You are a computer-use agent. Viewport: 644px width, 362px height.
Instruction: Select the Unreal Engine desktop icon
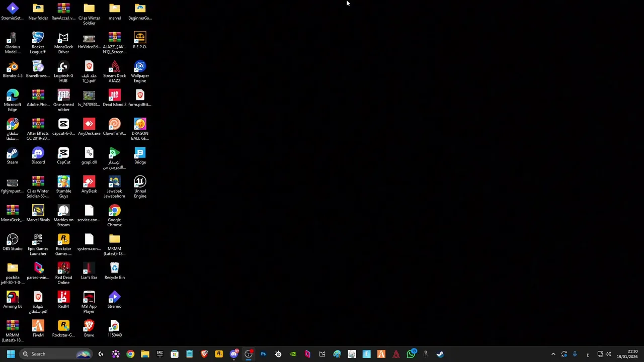[140, 188]
